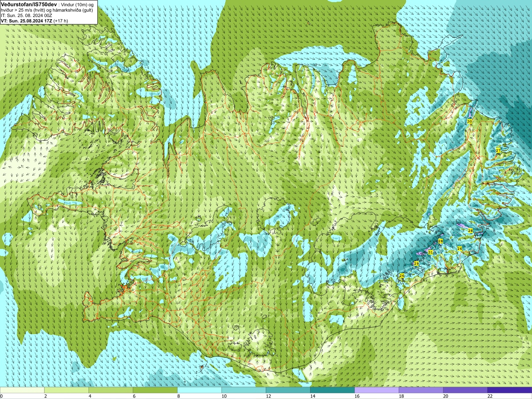Click the yellow gust label 30
This screenshot has height=399, width=532.
click(x=470, y=121)
